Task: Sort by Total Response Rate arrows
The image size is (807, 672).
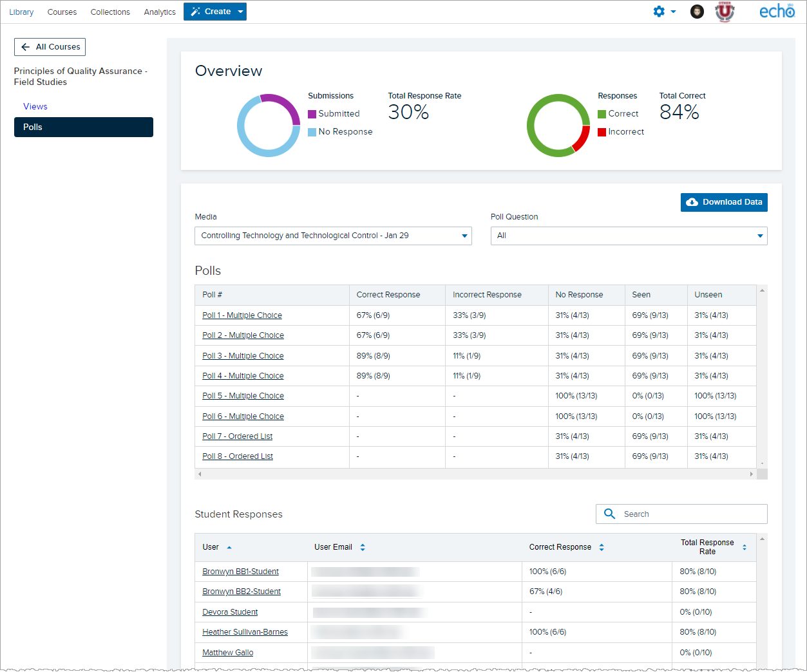Action: [745, 547]
